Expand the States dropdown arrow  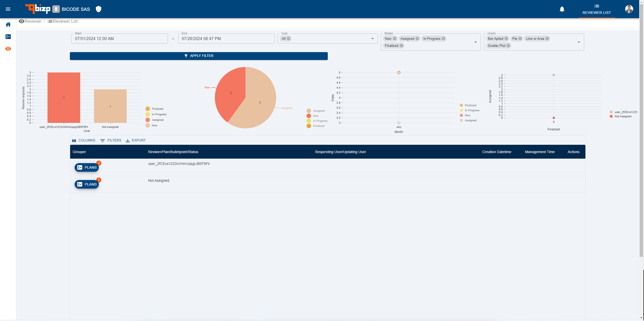pyautogui.click(x=475, y=42)
